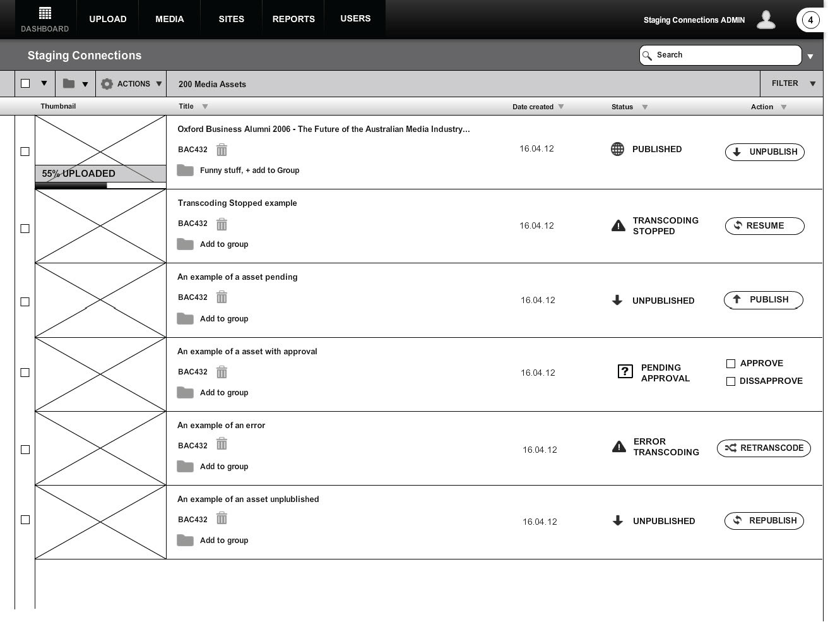Click trash icon for asset pending row
Viewport: 840px width, 622px height.
coord(222,297)
